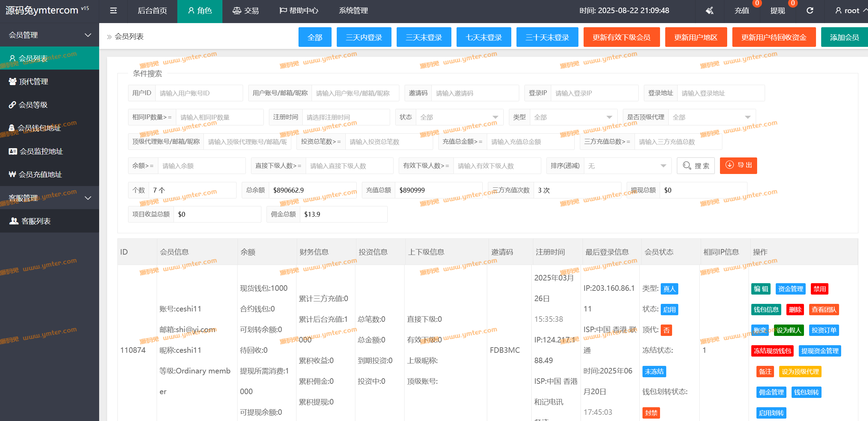Collapse the 会员管理 sidebar section
Image resolution: width=868 pixels, height=421 pixels.
(88, 35)
